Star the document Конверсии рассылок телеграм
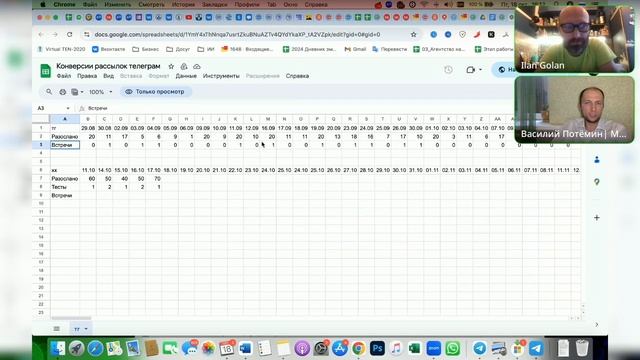The image size is (640, 360). 171,66
